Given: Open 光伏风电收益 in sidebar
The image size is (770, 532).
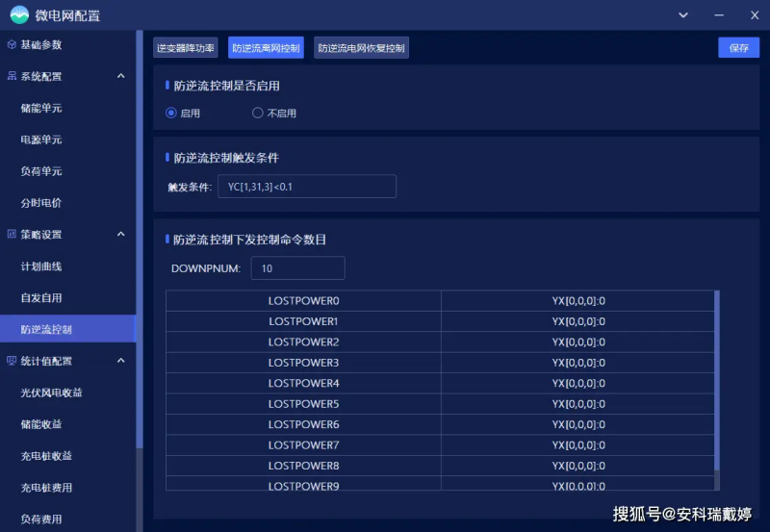Looking at the screenshot, I should pos(51,393).
